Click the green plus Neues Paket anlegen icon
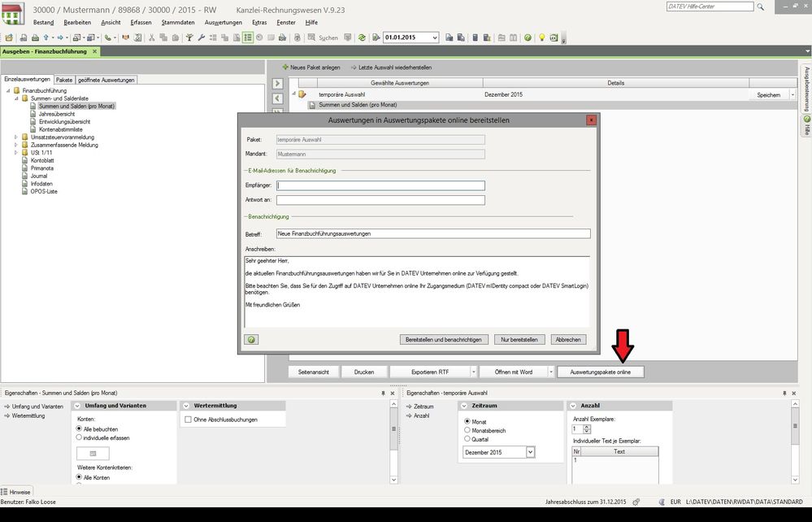This screenshot has width=812, height=522. 284,67
